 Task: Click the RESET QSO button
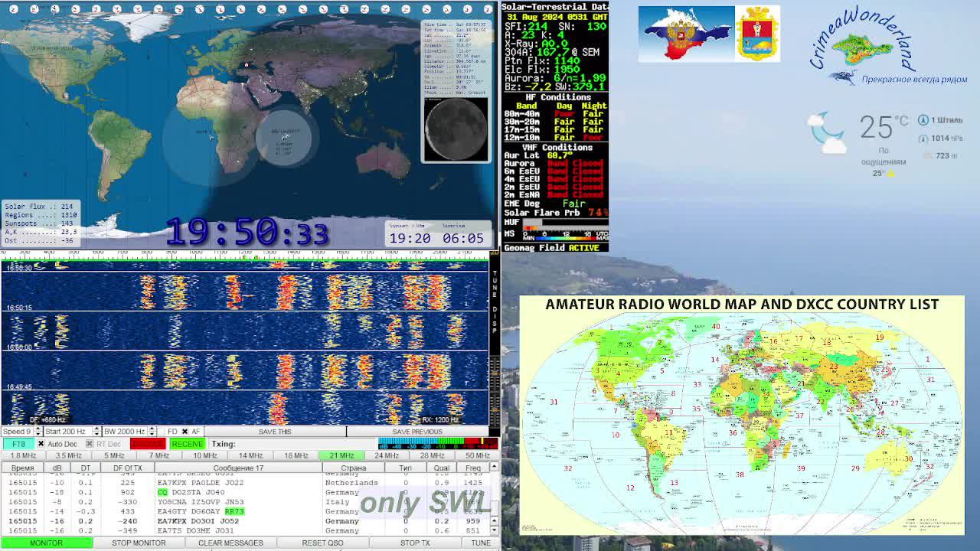tap(322, 543)
